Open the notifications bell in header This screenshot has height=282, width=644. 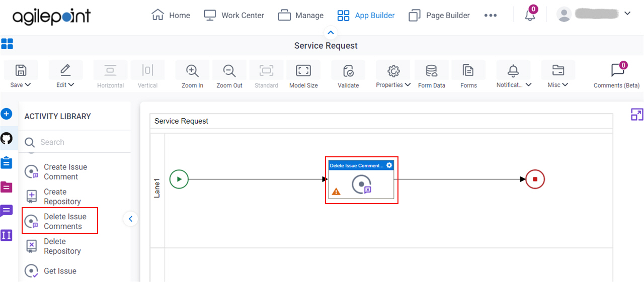(x=530, y=15)
